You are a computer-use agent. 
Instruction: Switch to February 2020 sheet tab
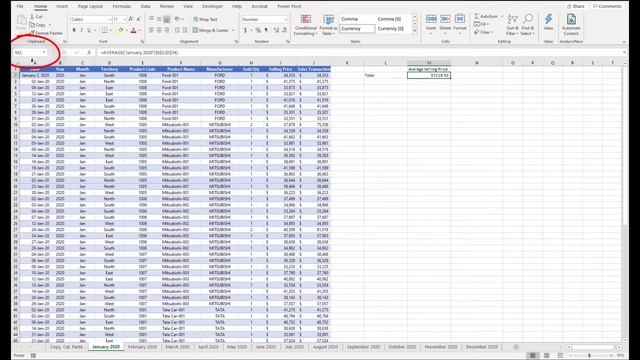[x=142, y=347]
